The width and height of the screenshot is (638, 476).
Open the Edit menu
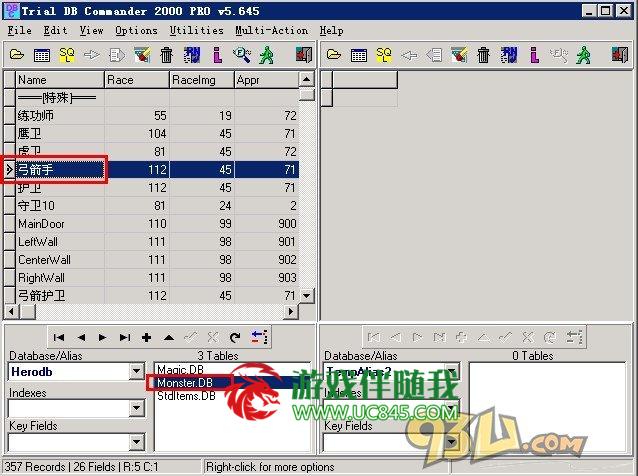[x=55, y=31]
